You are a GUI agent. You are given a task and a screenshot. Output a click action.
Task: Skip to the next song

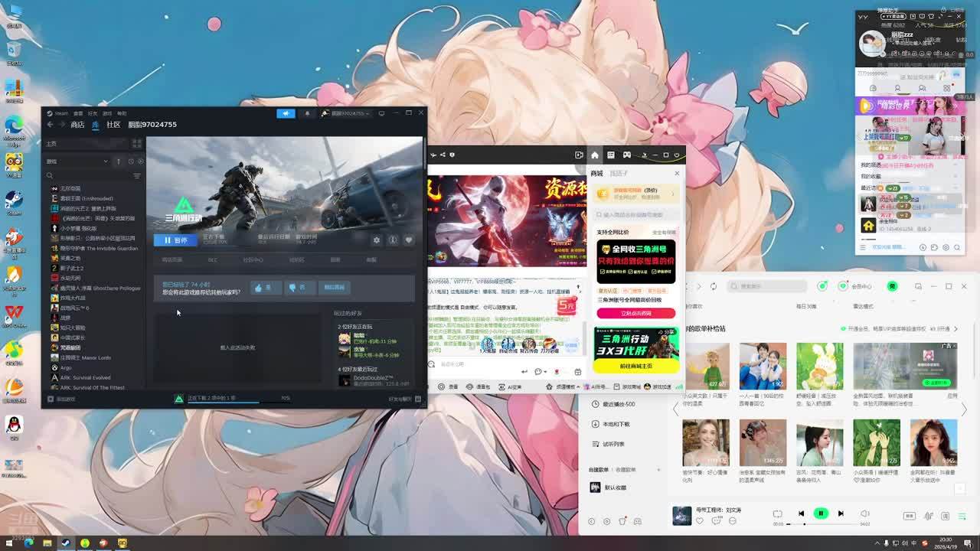[x=841, y=514]
